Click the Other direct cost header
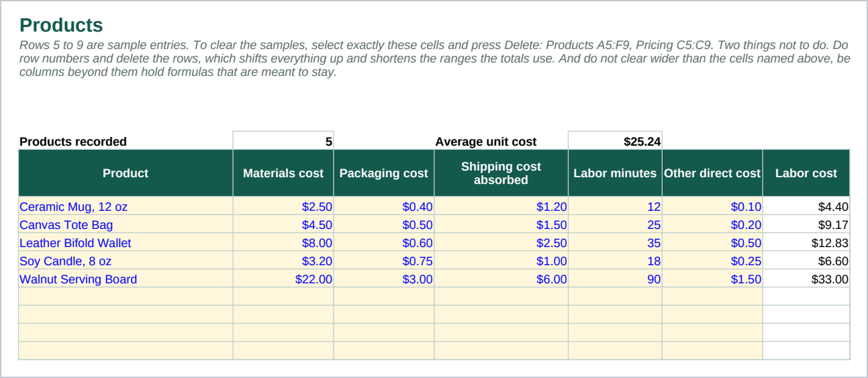The width and height of the screenshot is (868, 378). point(712,173)
